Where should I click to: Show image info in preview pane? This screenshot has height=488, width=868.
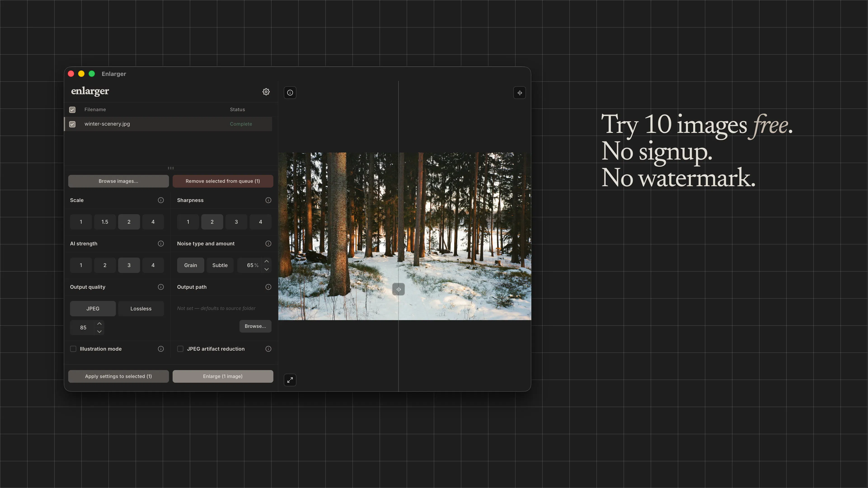point(290,93)
